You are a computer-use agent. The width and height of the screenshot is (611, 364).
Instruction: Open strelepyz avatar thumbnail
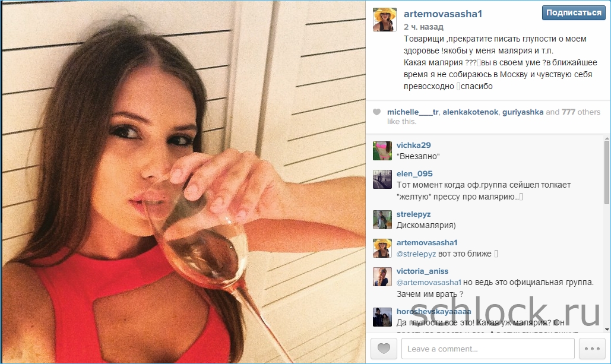pos(382,220)
